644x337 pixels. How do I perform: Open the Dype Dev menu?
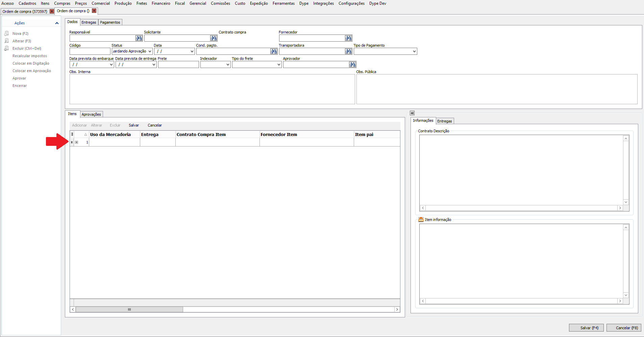(x=377, y=3)
